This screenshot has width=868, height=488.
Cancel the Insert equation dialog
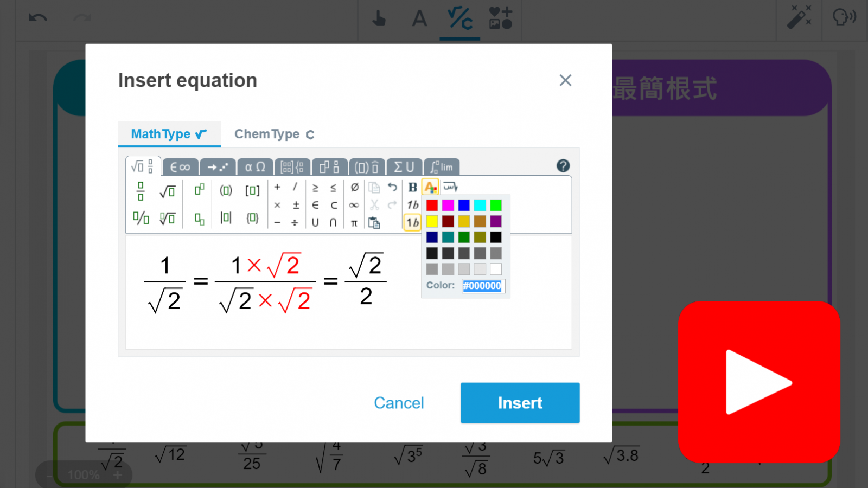tap(399, 403)
